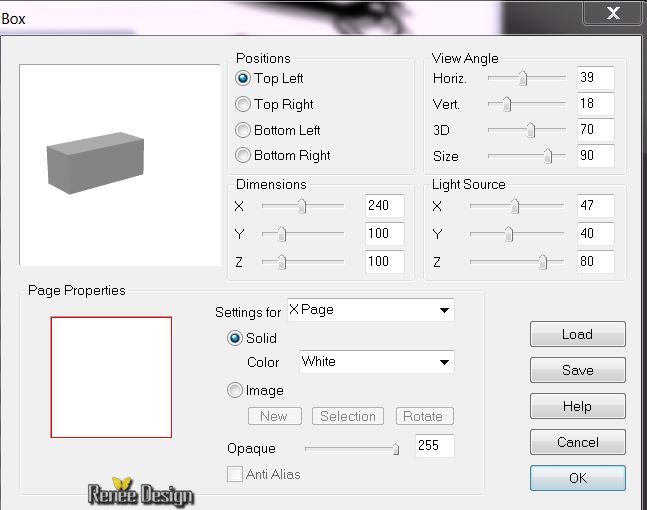The image size is (647, 510).
Task: Adjust the Dimensions X slider
Action: [303, 205]
